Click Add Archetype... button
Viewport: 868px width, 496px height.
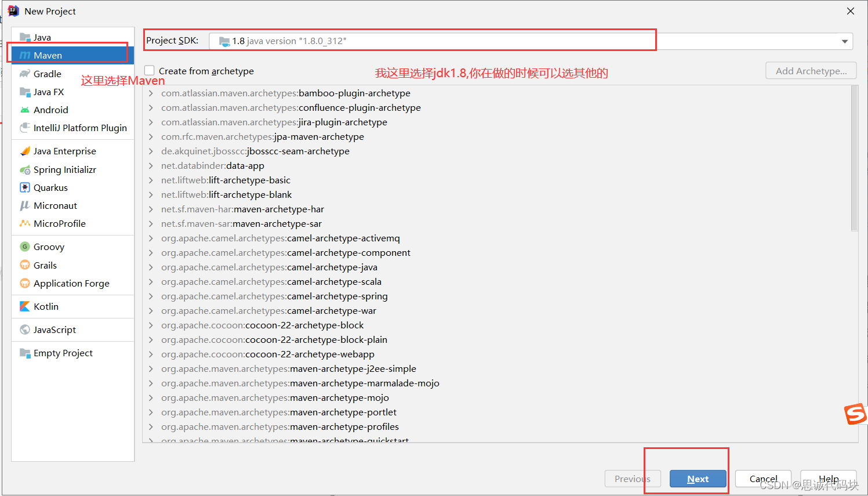[x=811, y=71]
